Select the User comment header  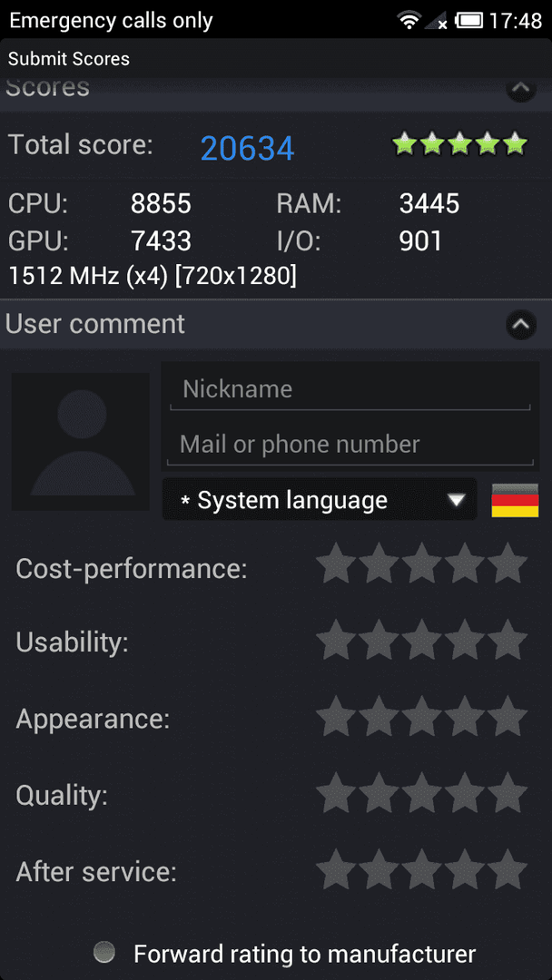pos(276,324)
